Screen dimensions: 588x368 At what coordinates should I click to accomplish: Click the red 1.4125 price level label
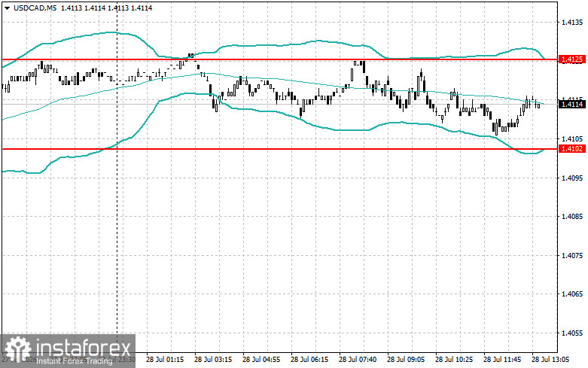click(572, 59)
